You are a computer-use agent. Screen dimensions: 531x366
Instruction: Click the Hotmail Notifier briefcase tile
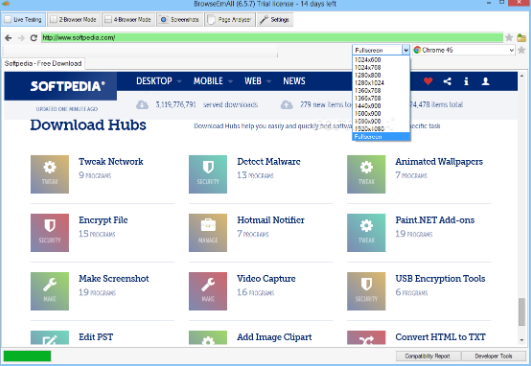coord(208,233)
